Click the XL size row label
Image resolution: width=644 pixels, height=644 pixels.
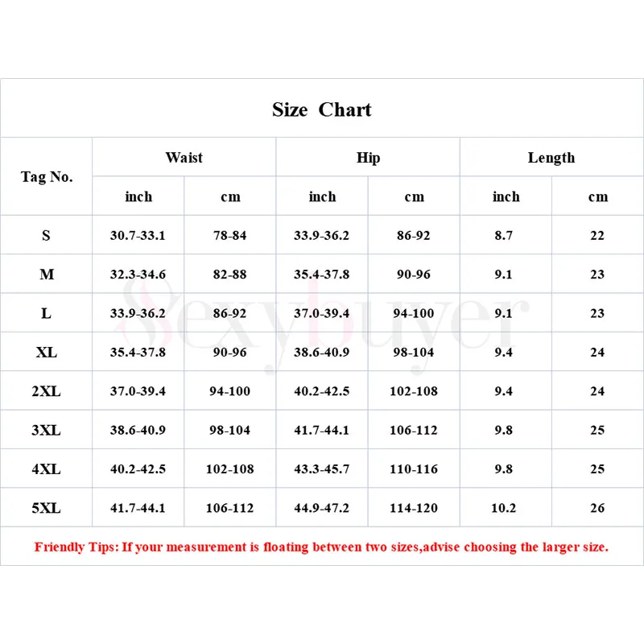tap(47, 353)
